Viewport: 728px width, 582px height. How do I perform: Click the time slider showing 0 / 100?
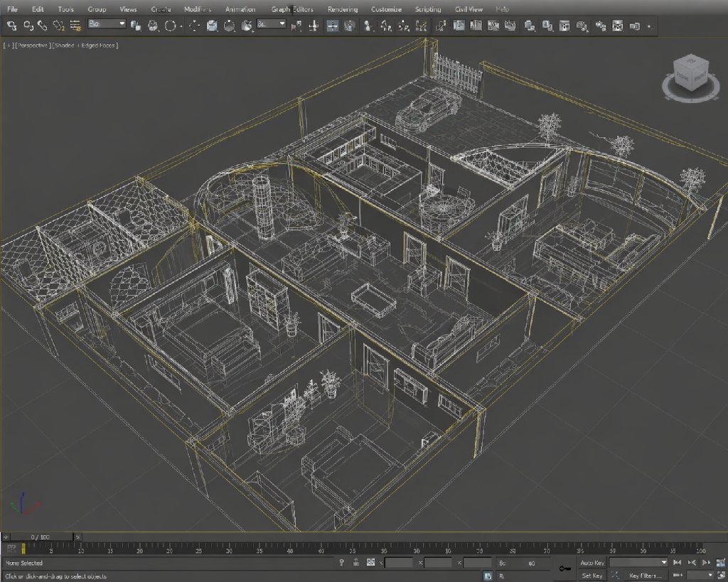[x=40, y=537]
